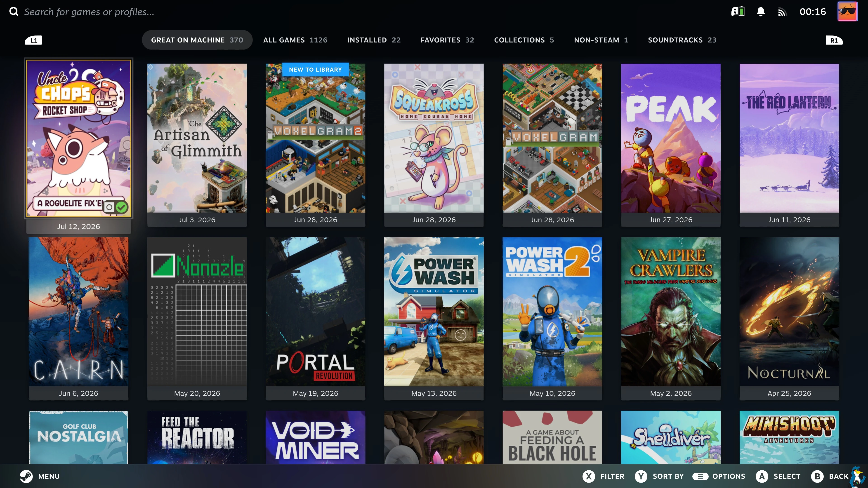Viewport: 868px width, 488px height.
Task: Open Golf Club Nostalgia cover
Action: pyautogui.click(x=78, y=437)
